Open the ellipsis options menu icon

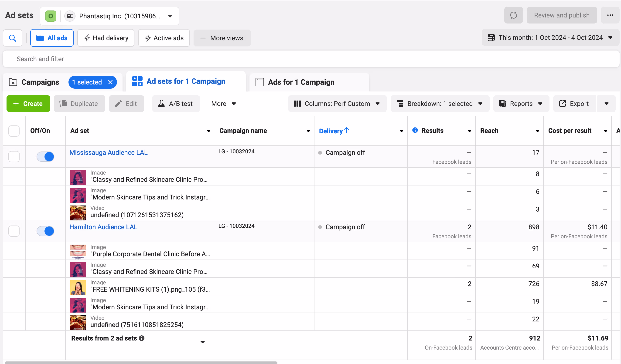pos(610,15)
